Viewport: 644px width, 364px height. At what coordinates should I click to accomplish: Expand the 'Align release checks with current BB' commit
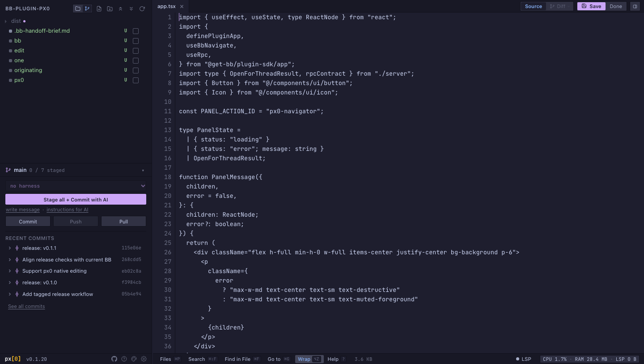tap(10, 260)
